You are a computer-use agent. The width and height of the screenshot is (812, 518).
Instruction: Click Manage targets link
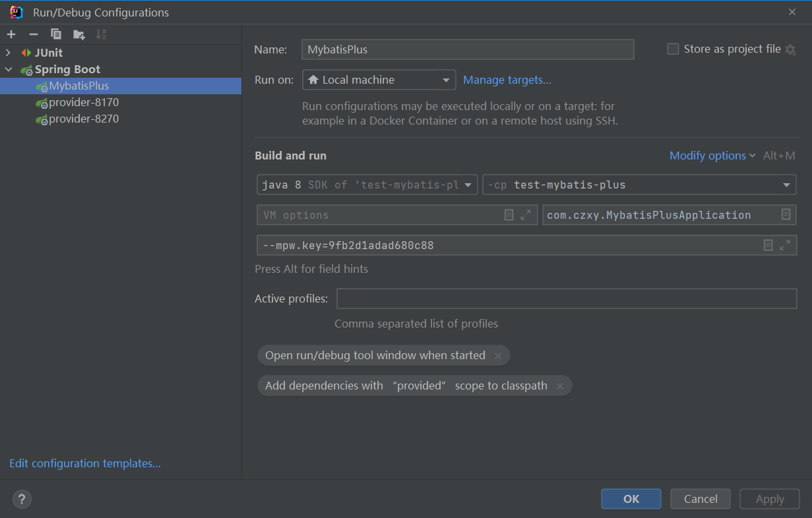[x=507, y=80]
